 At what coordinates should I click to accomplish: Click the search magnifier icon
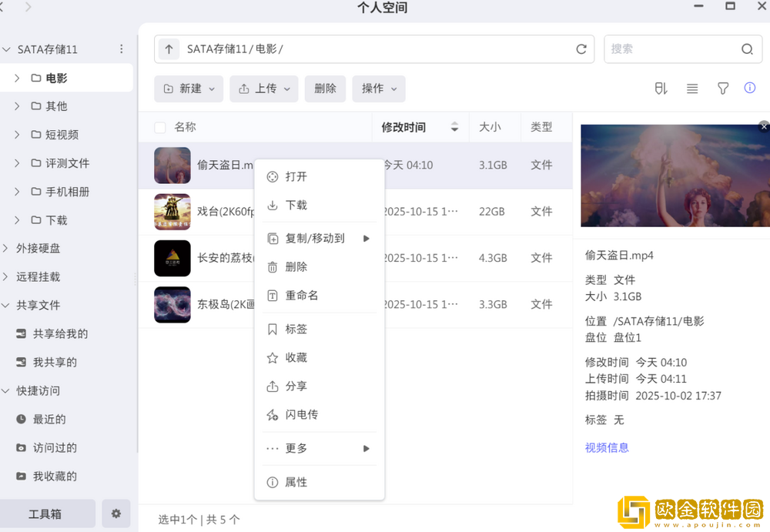point(746,49)
